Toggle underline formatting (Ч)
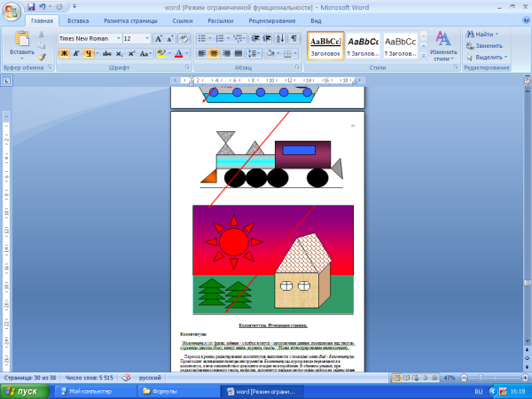The width and height of the screenshot is (532, 399). pos(90,53)
